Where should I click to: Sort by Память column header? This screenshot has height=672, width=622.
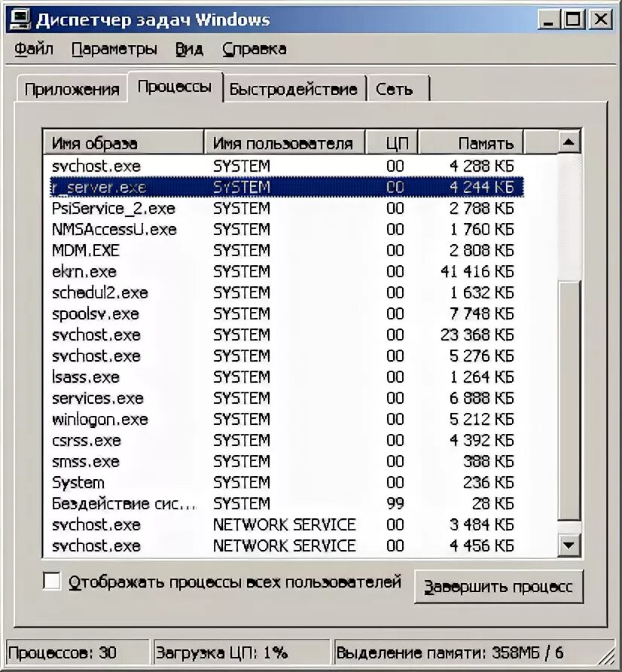point(471,142)
